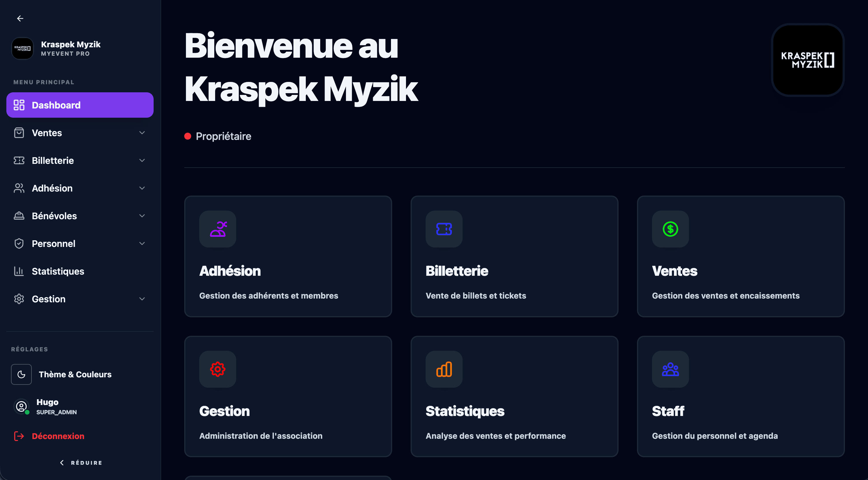Click 'Gestion des ventes et encaissements' text
868x480 pixels.
[x=725, y=296]
